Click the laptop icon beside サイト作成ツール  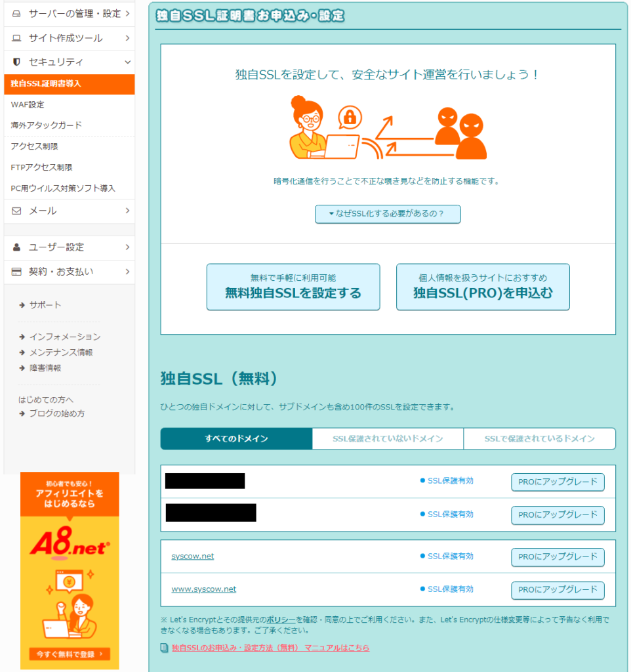point(17,38)
